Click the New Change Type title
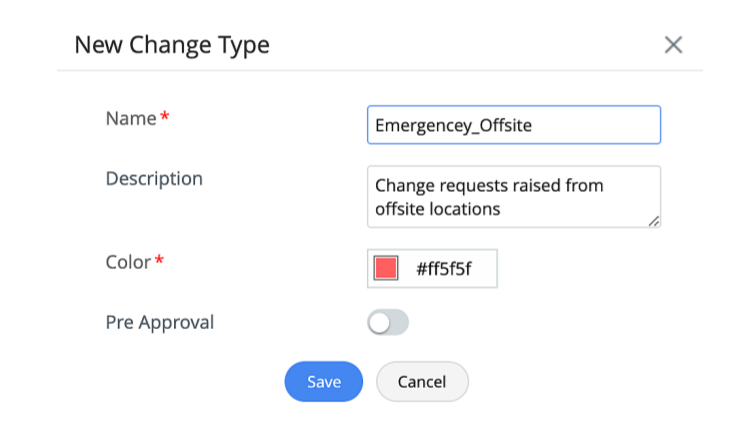The width and height of the screenshot is (745, 433). [x=172, y=44]
